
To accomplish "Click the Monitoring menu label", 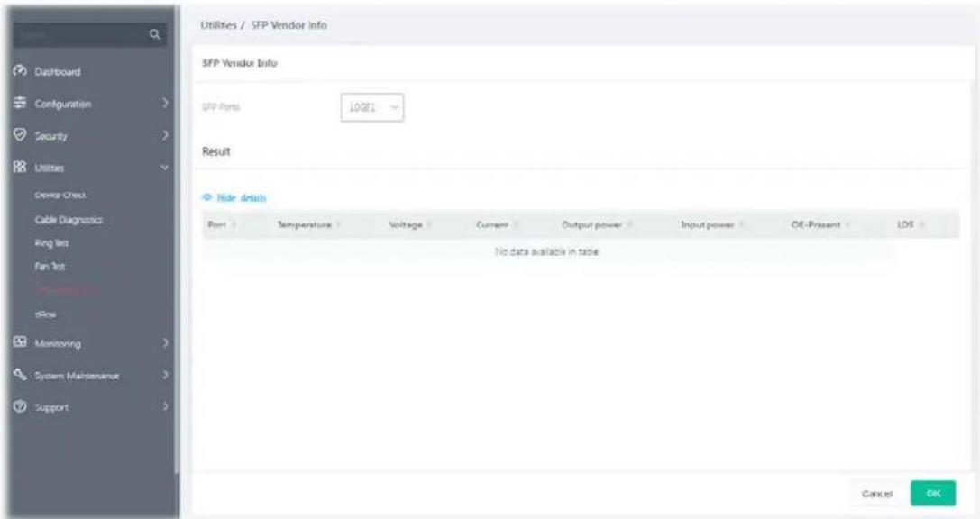I will 58,343.
